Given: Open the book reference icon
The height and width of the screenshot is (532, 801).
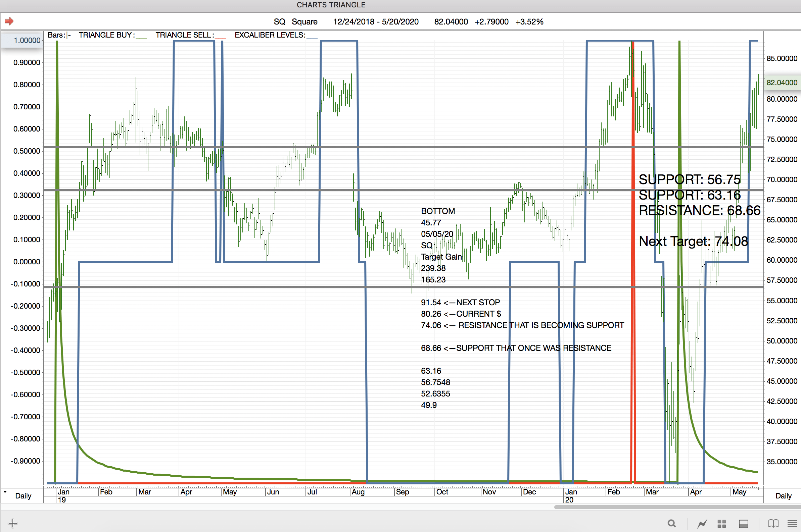Looking at the screenshot, I should [773, 524].
